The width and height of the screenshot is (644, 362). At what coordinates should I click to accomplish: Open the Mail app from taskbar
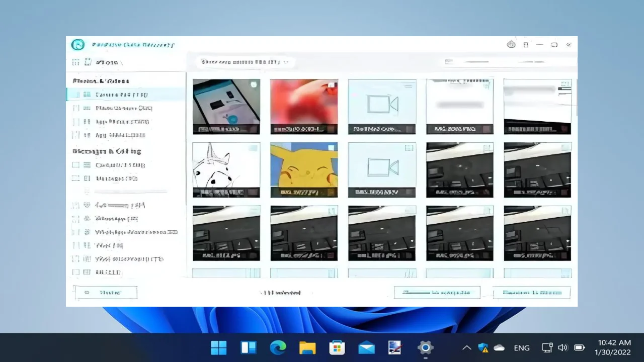point(366,347)
